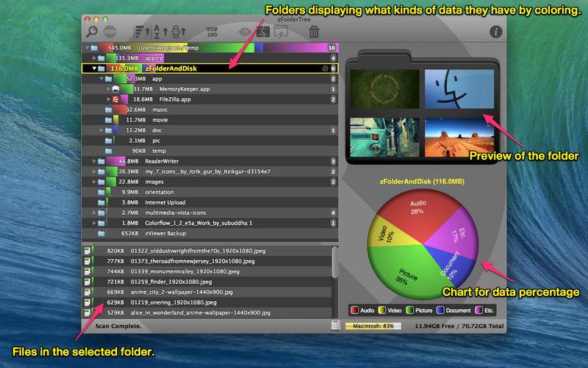The width and height of the screenshot is (588, 368).
Task: Click folder icon of the pic row
Action: pyautogui.click(x=108, y=141)
